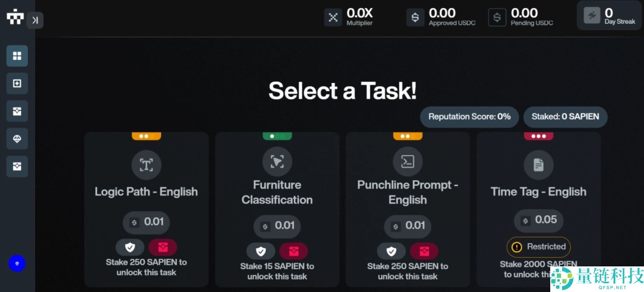Select the Punchline Prompt - English task
644x292 pixels.
point(407,192)
